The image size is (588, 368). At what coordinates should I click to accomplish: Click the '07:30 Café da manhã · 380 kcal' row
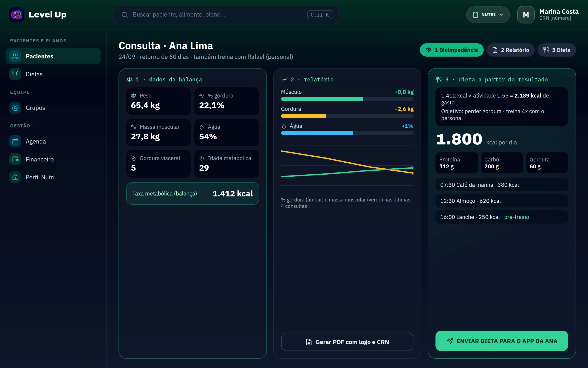[501, 185]
